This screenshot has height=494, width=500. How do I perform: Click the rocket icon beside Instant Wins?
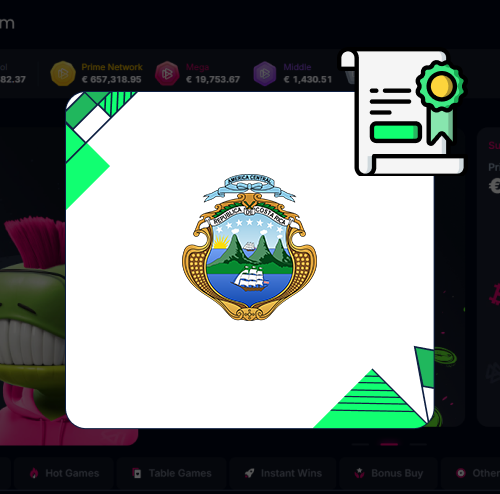click(249, 473)
